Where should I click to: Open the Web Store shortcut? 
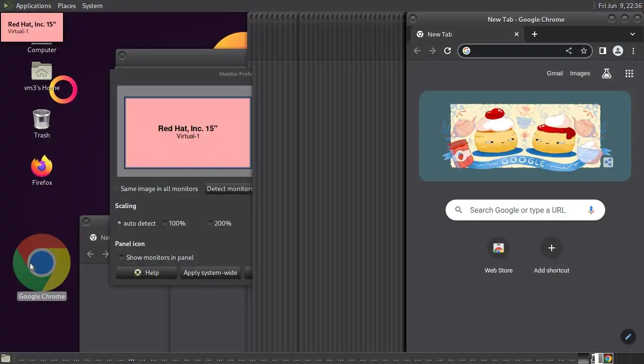click(x=499, y=256)
